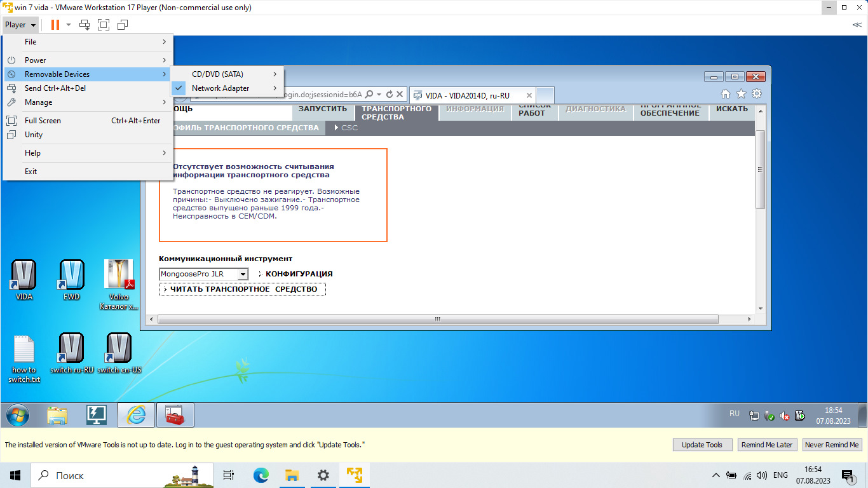Screen dimensions: 868x488
Task: Click the orange Suspend (pause) icon in VMware toolbar
Action: pos(55,25)
